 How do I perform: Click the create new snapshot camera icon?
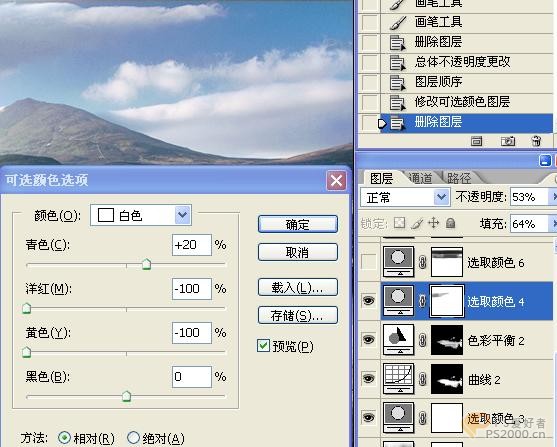(x=508, y=141)
